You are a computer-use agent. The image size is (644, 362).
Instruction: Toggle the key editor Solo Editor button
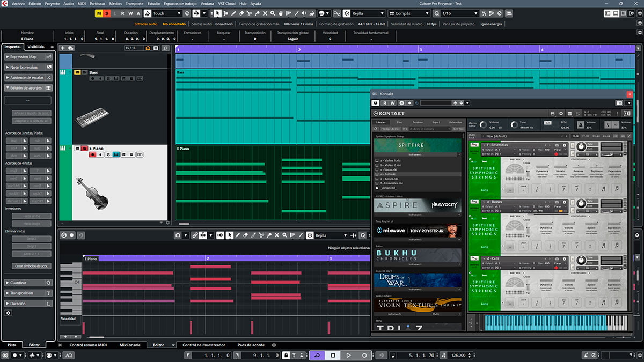64,235
